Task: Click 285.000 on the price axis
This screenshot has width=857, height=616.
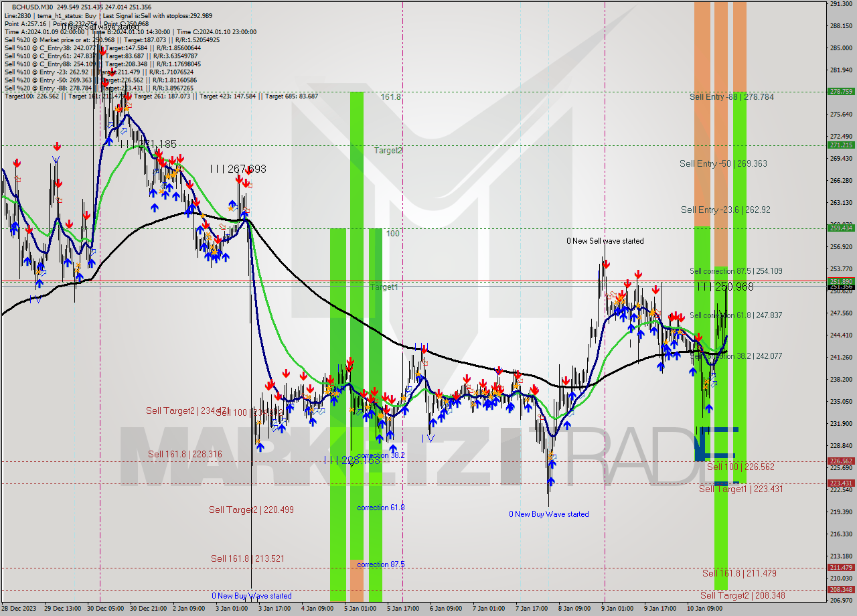Action: pos(841,48)
